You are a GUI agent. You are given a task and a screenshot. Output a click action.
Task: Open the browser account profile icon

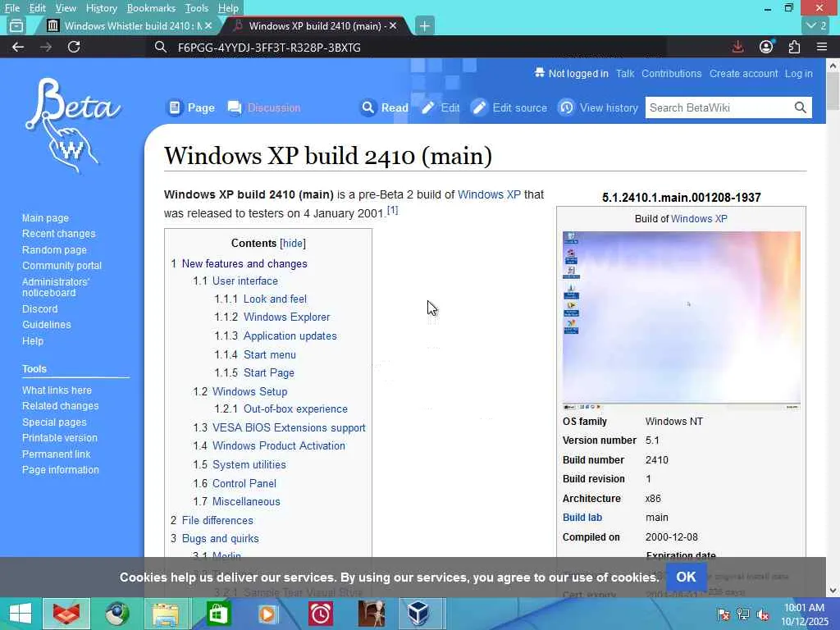(x=766, y=47)
